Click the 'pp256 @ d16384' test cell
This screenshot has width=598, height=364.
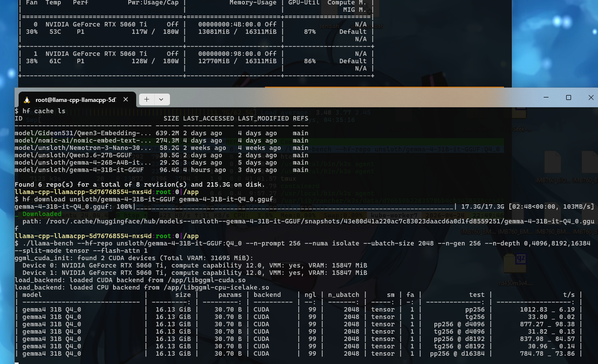[x=457, y=354]
